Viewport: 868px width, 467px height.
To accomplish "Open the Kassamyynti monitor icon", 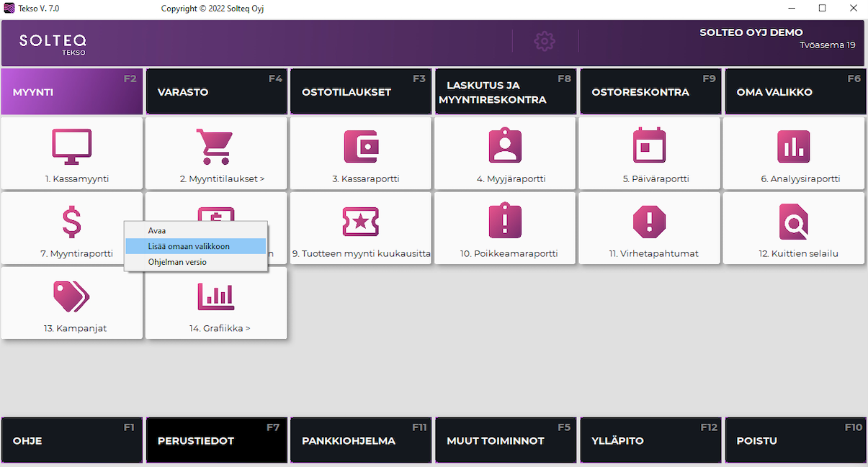I will point(71,146).
